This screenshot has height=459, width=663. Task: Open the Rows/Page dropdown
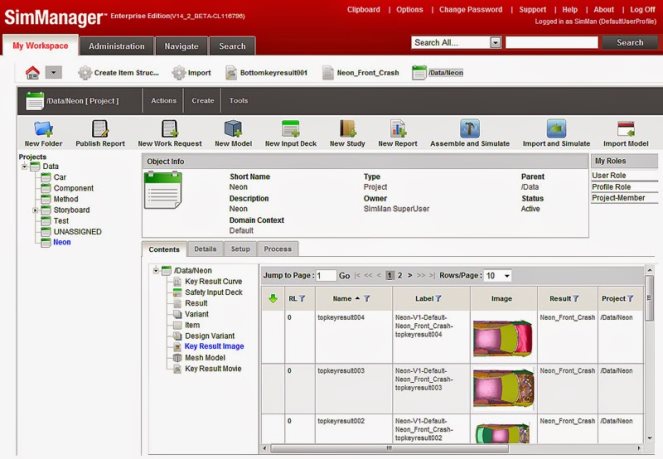pos(507,276)
